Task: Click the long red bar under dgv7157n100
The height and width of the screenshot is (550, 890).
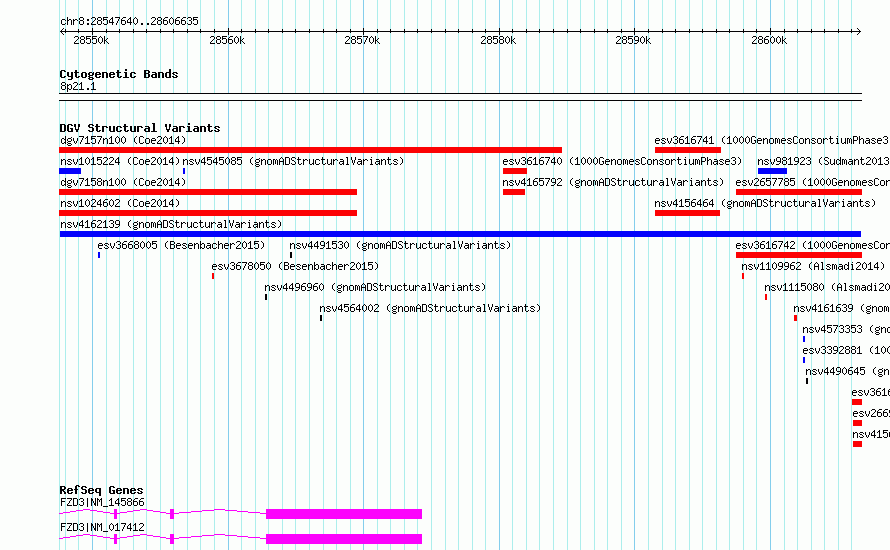Action: coord(310,150)
